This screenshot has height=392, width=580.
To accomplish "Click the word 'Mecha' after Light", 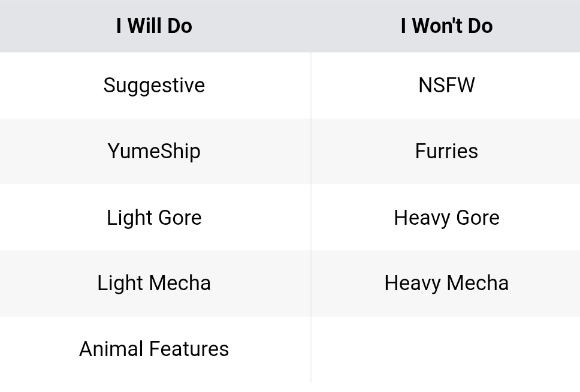I will pos(180,283).
